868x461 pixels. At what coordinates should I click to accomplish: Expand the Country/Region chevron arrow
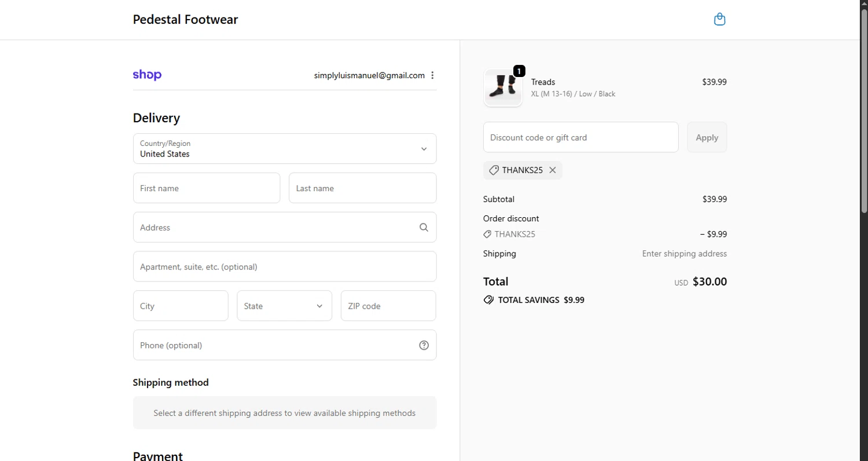pos(424,149)
